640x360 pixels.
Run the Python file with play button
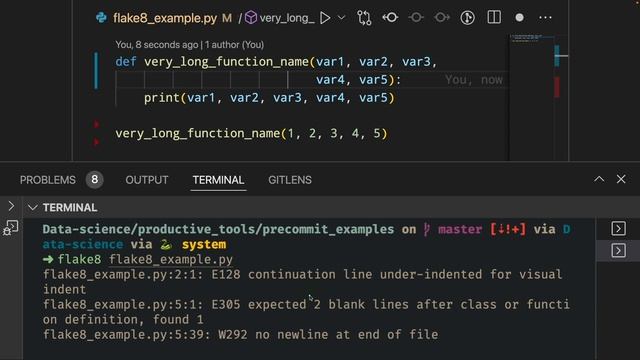(x=325, y=18)
